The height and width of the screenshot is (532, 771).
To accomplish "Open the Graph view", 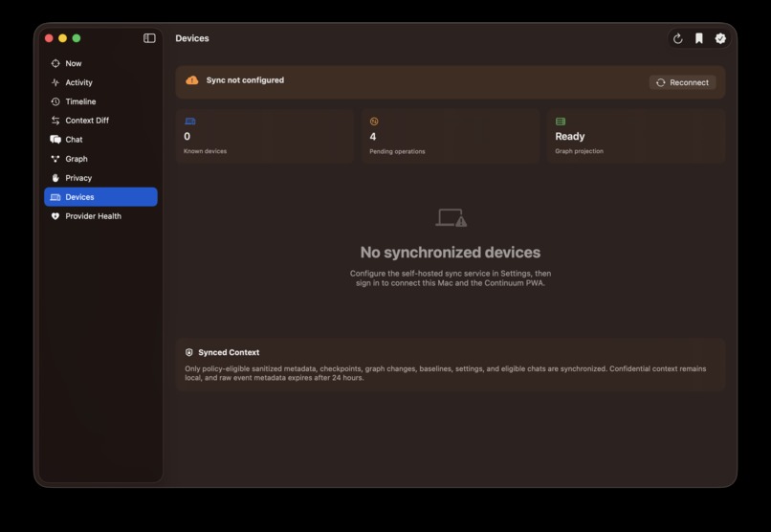I will pyautogui.click(x=100, y=159).
